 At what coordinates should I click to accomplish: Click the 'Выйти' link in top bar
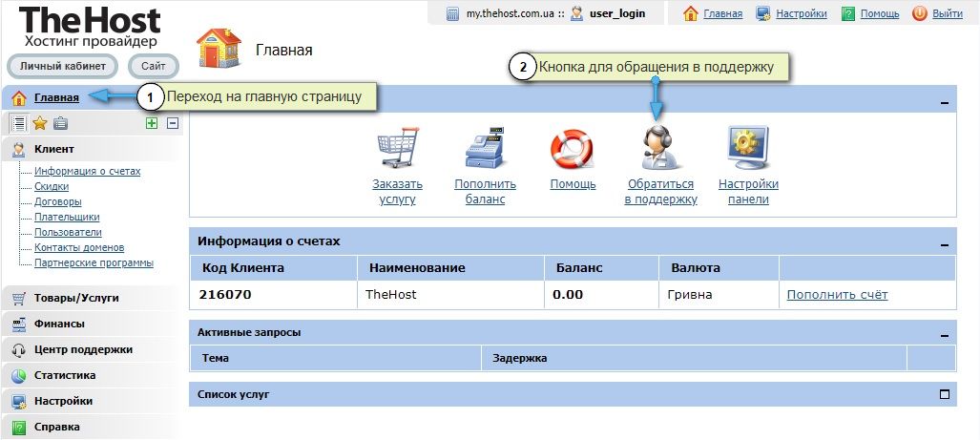(948, 13)
